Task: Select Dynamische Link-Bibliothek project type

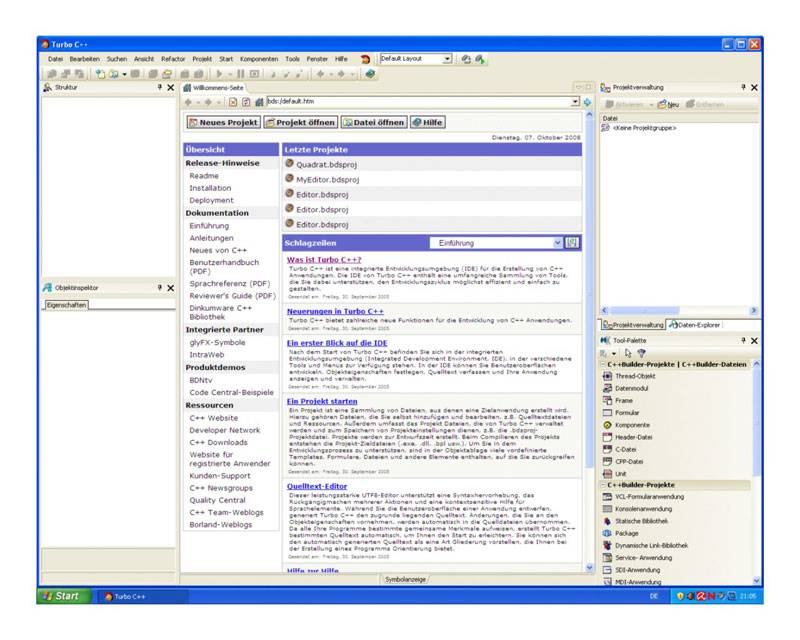Action: click(x=651, y=545)
